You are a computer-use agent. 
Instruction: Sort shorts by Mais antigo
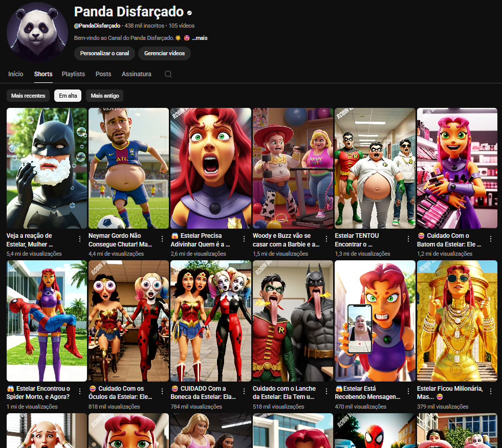click(x=105, y=96)
